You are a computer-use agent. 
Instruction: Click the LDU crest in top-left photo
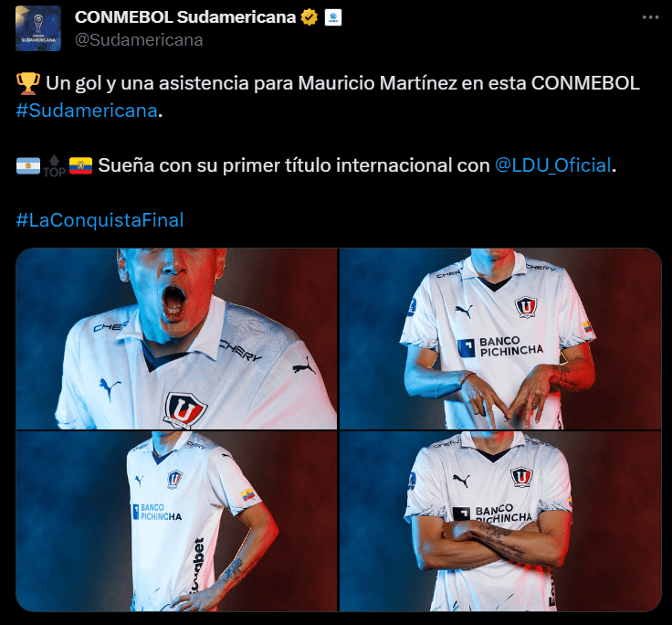click(x=185, y=410)
